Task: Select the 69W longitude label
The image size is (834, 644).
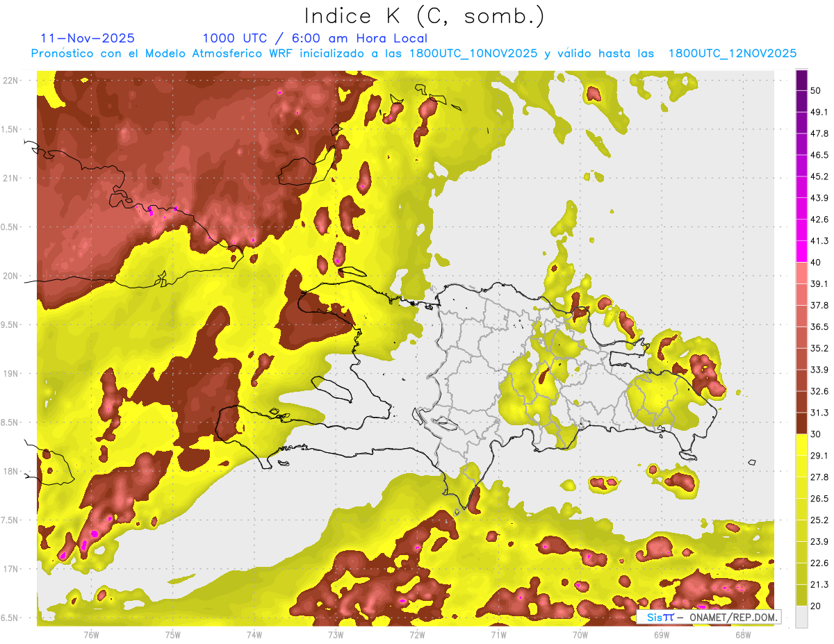Action: click(x=661, y=635)
